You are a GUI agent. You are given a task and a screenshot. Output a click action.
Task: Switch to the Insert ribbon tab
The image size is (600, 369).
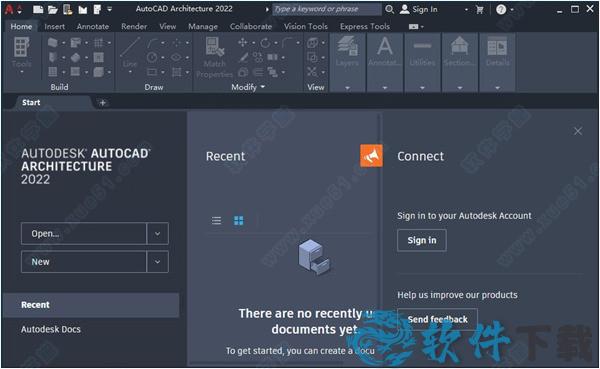[54, 26]
